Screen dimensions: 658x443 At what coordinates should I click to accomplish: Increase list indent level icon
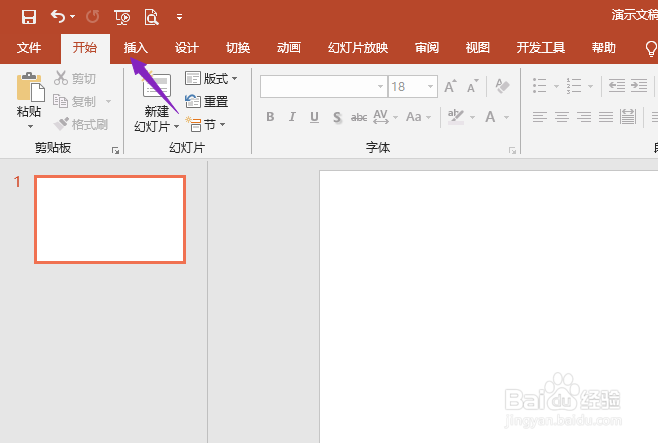[x=639, y=86]
